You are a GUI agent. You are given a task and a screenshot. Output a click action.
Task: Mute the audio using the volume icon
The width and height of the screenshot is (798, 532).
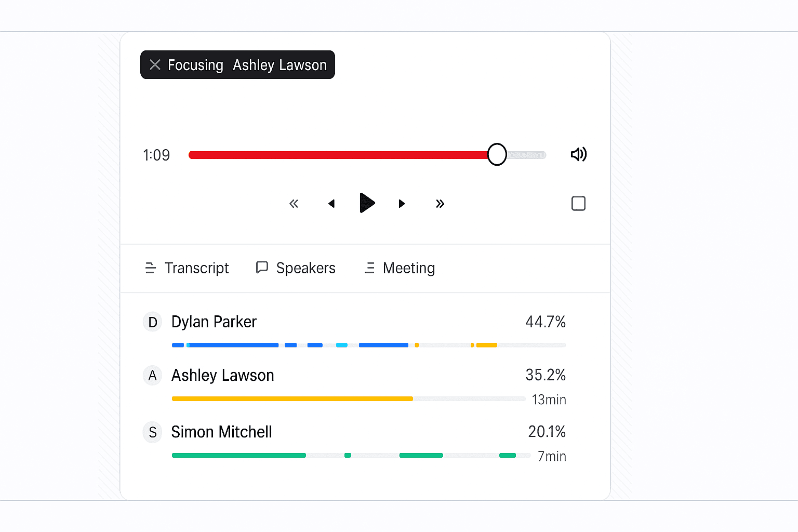[x=579, y=154]
